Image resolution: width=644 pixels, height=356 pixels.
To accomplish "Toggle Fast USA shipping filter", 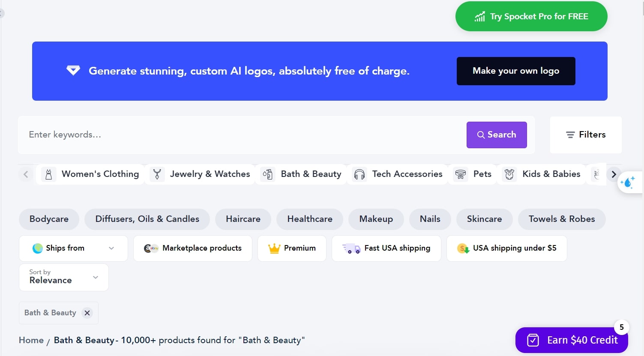I will point(386,248).
